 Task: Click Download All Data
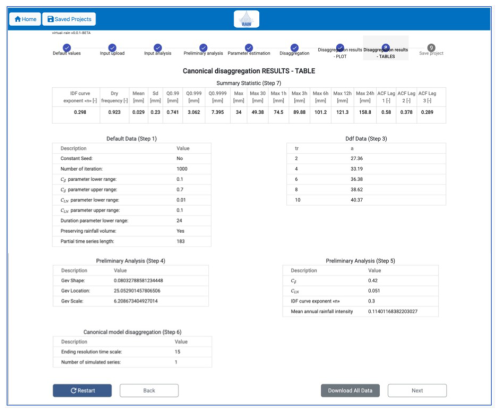click(x=350, y=390)
